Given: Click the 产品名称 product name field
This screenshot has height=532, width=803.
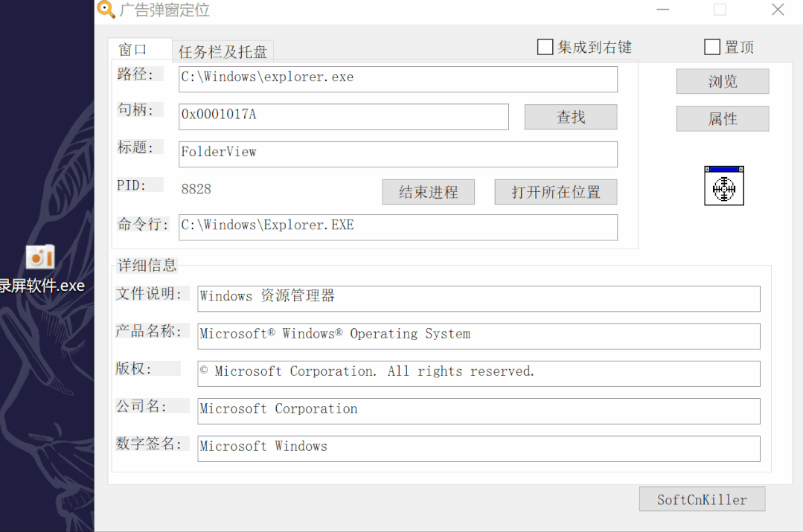Looking at the screenshot, I should tap(479, 336).
